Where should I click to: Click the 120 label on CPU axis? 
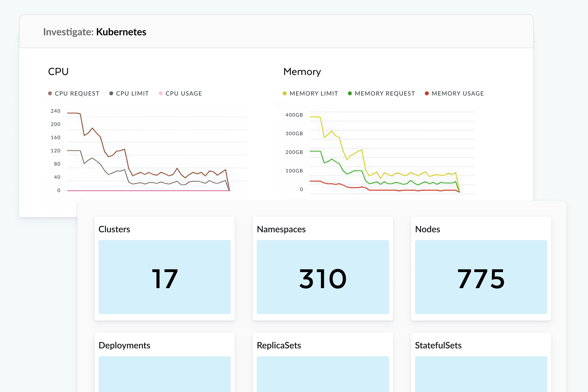click(x=56, y=151)
